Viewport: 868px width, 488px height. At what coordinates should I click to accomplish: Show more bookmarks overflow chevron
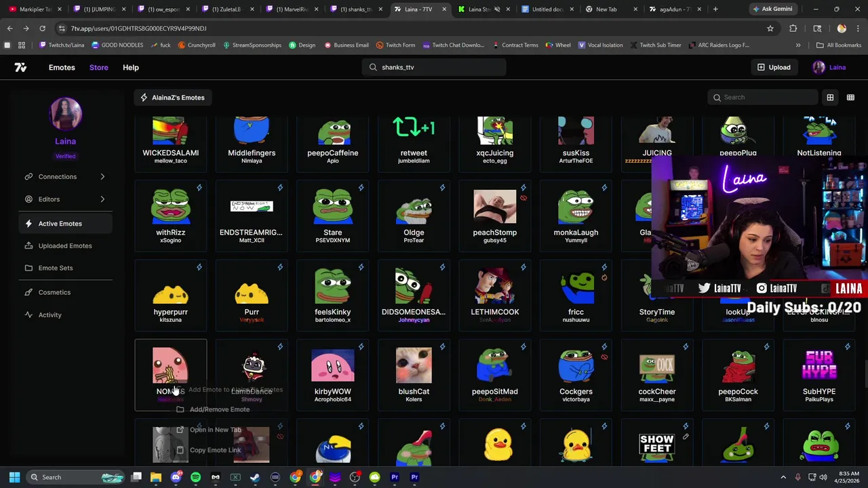pyautogui.click(x=798, y=45)
